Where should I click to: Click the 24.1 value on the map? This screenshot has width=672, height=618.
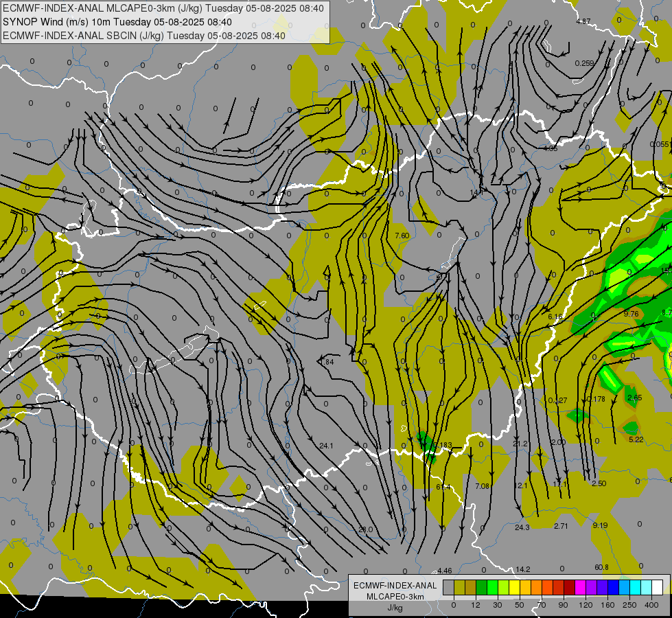[326, 446]
